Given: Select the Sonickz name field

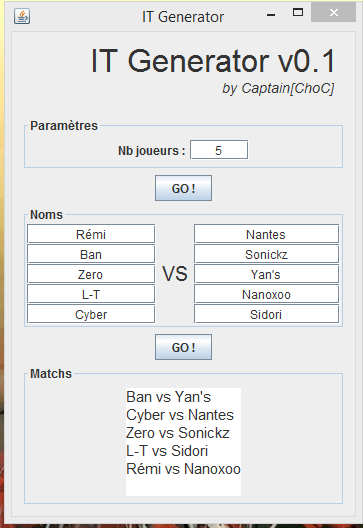Looking at the screenshot, I should point(266,254).
